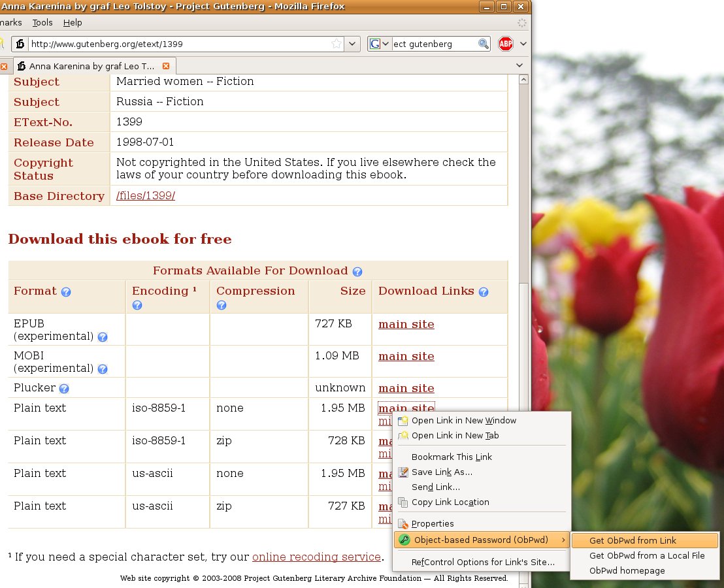Choose Open Link in New Tab
This screenshot has width=724, height=588.
coord(480,435)
